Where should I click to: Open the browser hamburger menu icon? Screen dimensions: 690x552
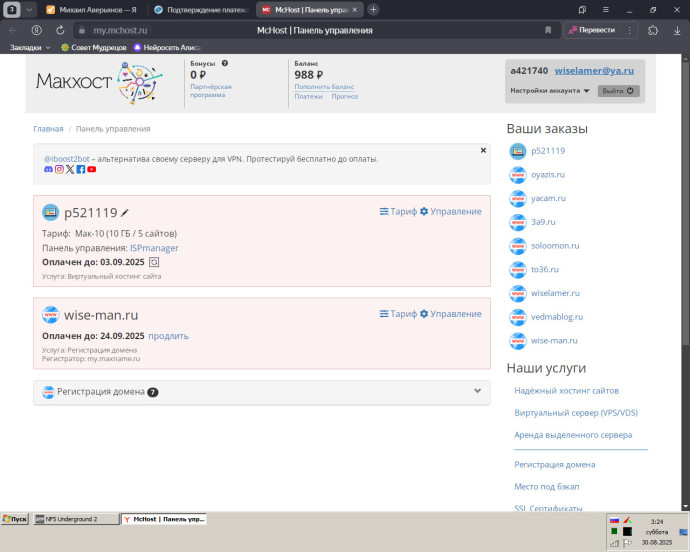point(606,10)
